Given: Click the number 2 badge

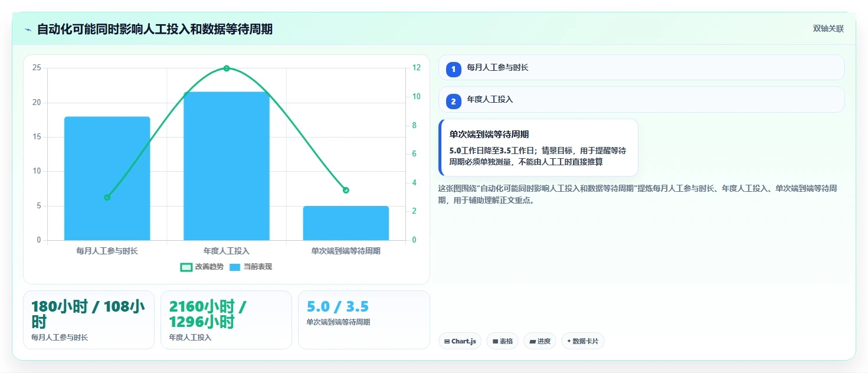Looking at the screenshot, I should tap(453, 102).
